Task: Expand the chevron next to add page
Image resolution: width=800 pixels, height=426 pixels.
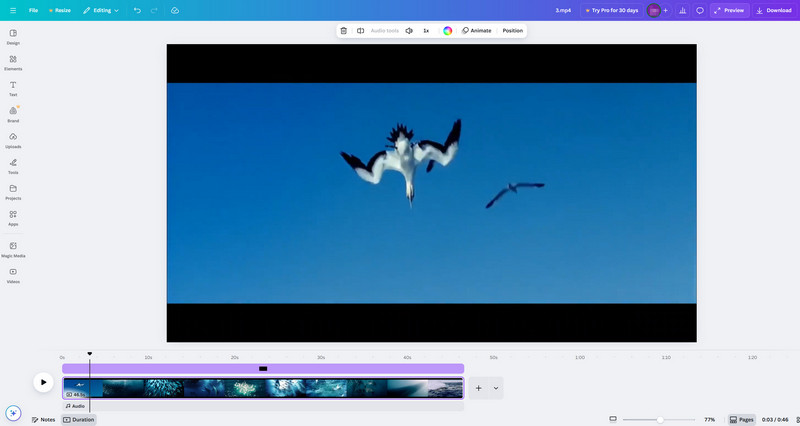Action: (496, 387)
